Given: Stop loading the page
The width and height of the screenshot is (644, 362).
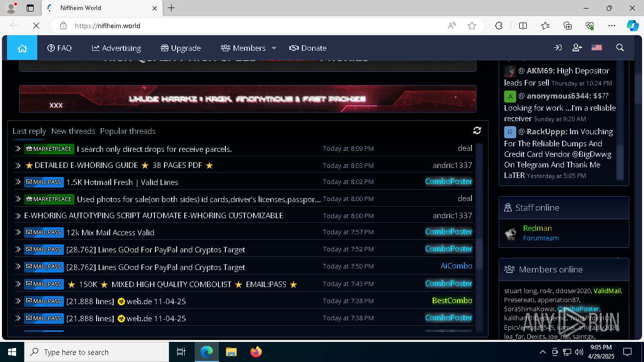Looking at the screenshot, I should coord(36,26).
